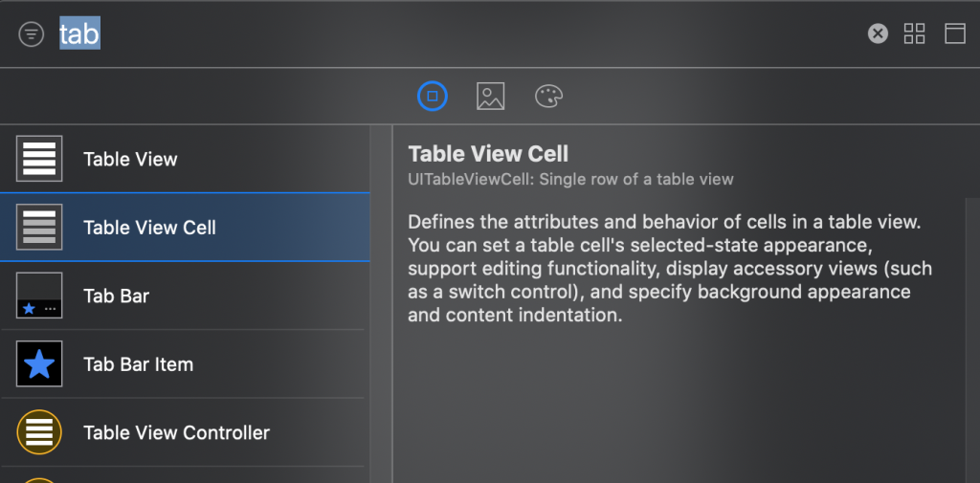This screenshot has height=483, width=980.
Task: Click the filter icon beside search field
Action: pyautogui.click(x=32, y=34)
